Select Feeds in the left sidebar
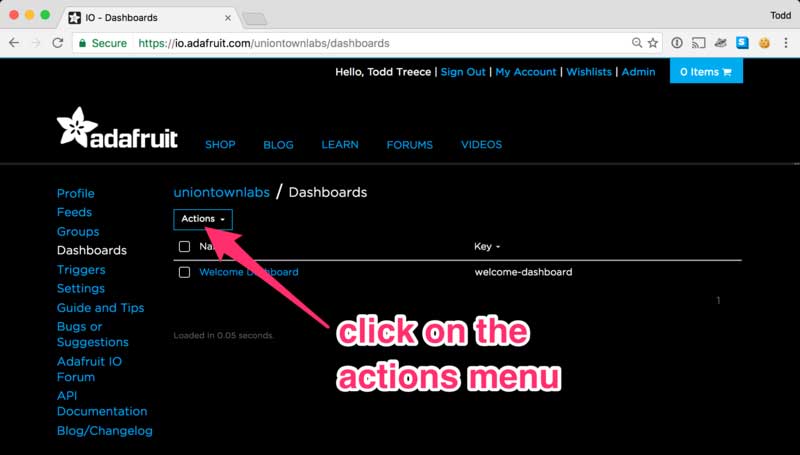 tap(74, 212)
